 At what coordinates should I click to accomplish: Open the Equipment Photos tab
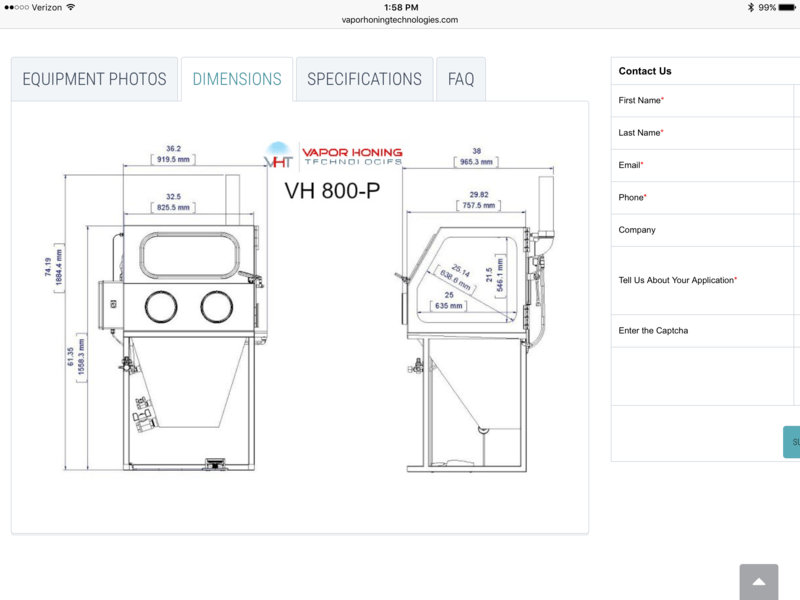[94, 79]
